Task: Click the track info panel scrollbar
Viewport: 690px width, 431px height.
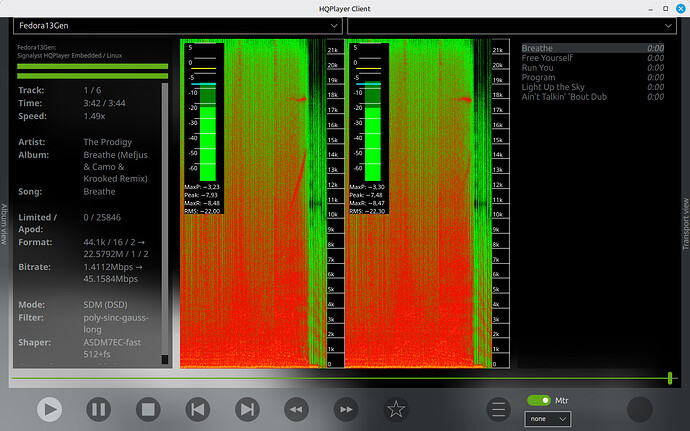Action: click(165, 224)
